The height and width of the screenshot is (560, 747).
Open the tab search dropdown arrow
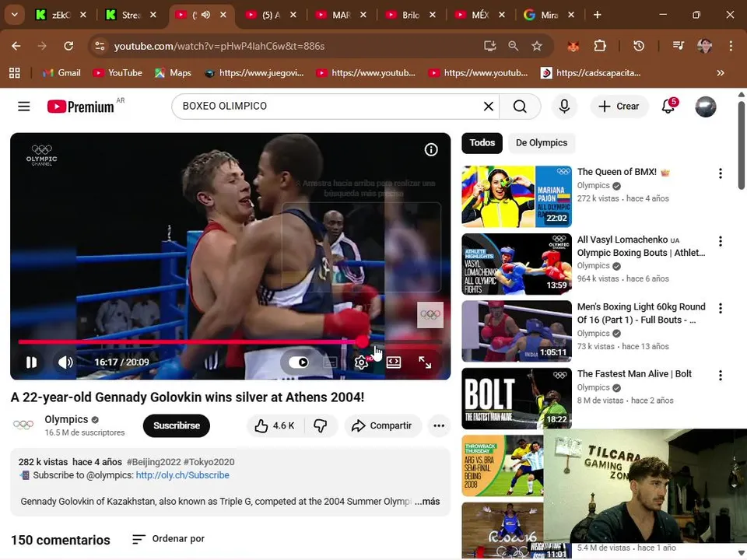[15, 15]
